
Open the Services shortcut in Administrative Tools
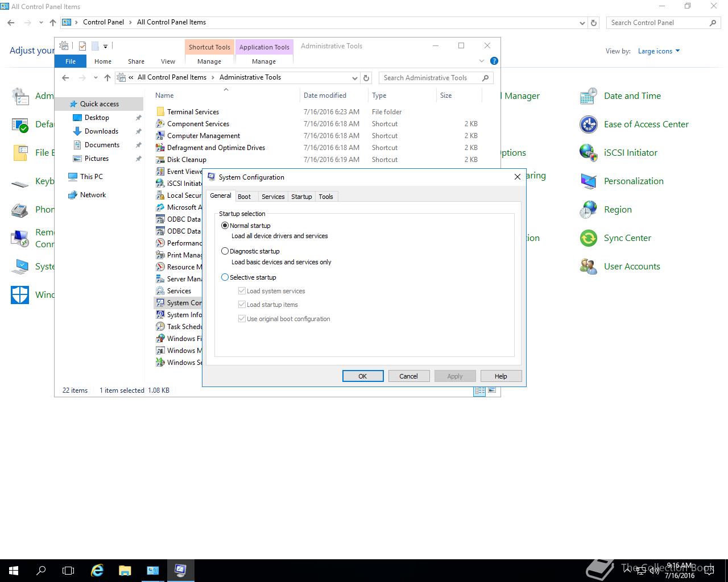(x=179, y=290)
